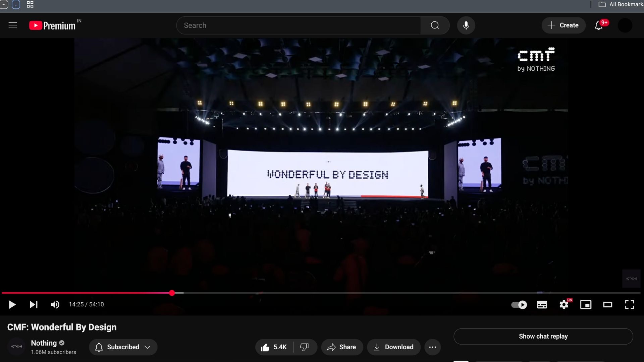This screenshot has width=644, height=362.
Task: Switch to theater mode
Action: point(607,305)
